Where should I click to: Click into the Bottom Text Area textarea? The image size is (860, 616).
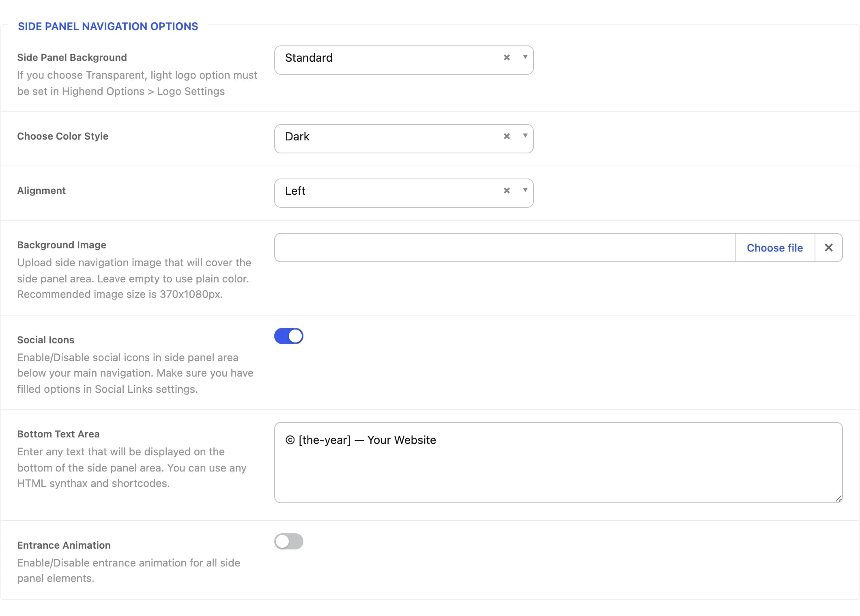558,463
